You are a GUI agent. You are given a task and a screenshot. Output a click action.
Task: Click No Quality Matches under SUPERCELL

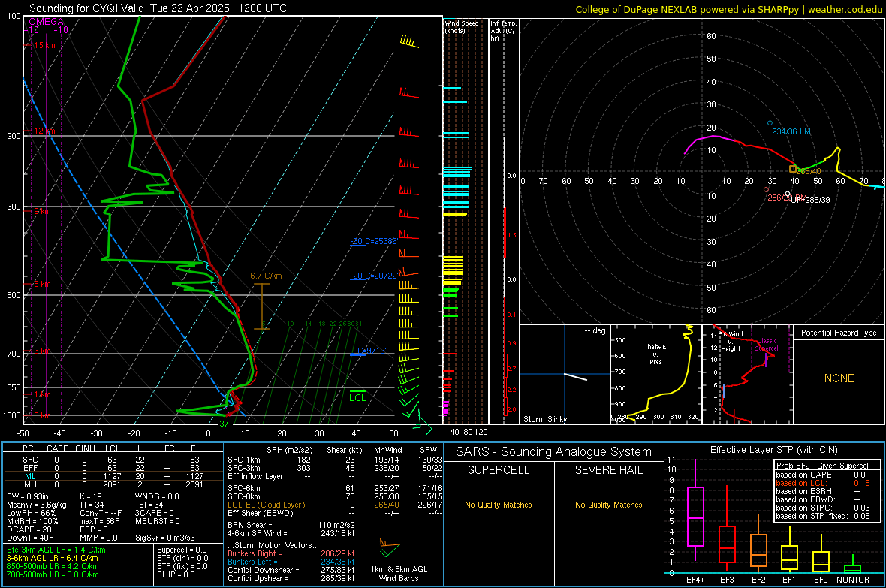pos(499,505)
